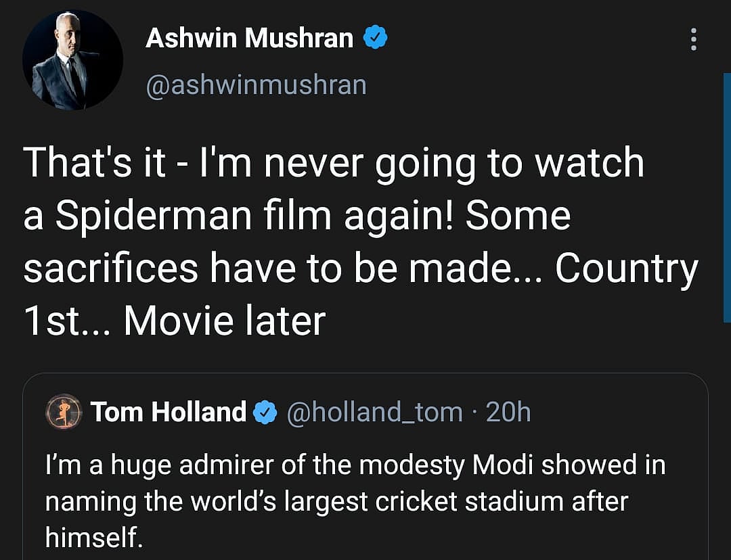Click 'Movie later' in the tweet text
Image resolution: width=731 pixels, height=560 pixels.
pos(224,321)
